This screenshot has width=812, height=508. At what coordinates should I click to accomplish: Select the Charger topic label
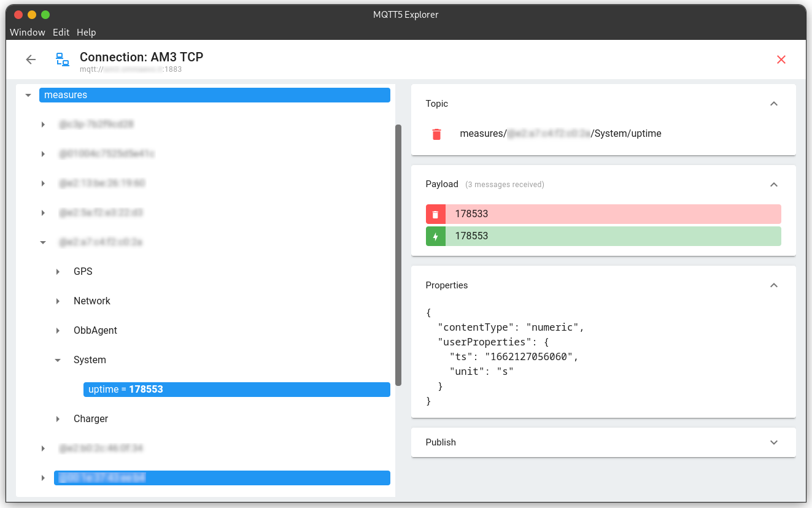click(91, 419)
